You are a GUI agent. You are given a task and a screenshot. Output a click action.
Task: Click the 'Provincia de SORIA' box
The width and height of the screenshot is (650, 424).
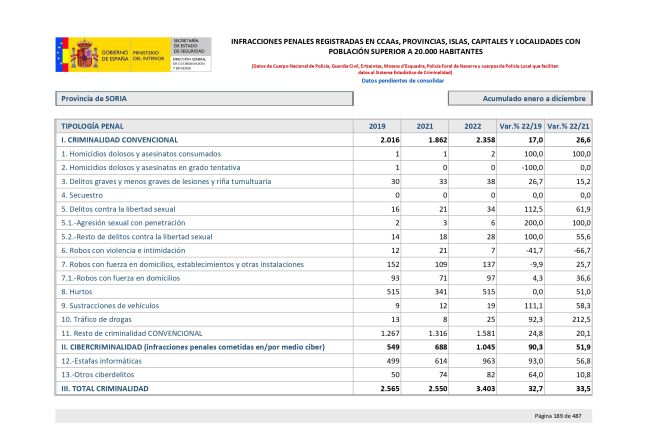204,99
